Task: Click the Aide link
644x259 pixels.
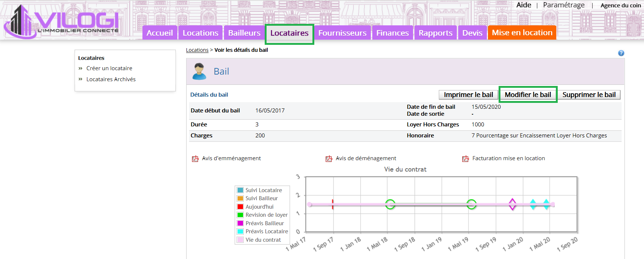Action: coord(524,5)
